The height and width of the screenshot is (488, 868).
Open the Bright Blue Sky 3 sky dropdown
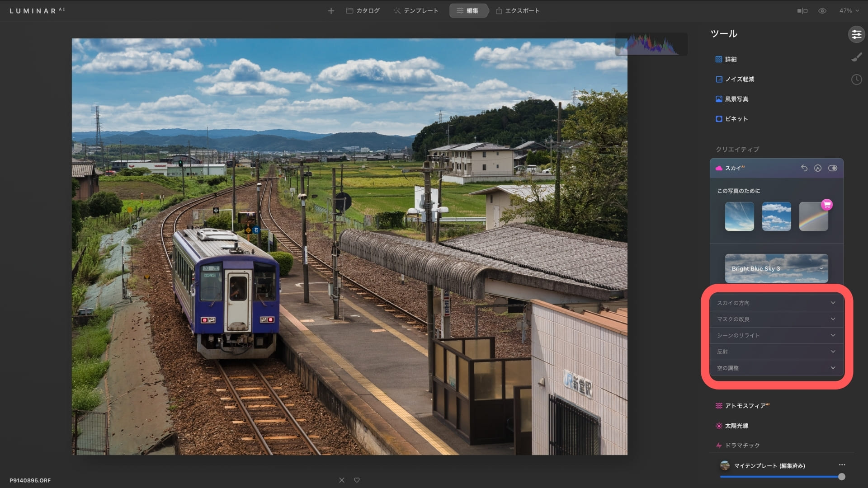[x=776, y=268]
